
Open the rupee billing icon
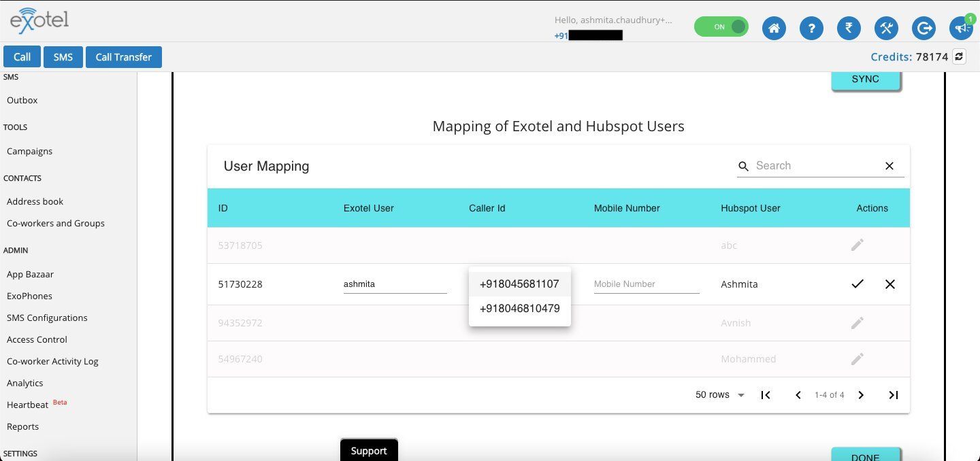(849, 28)
